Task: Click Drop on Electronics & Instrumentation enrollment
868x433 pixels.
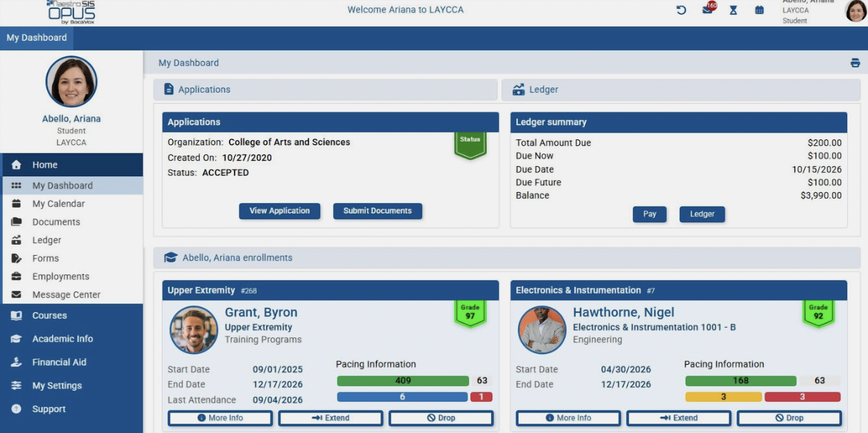Action: [789, 418]
